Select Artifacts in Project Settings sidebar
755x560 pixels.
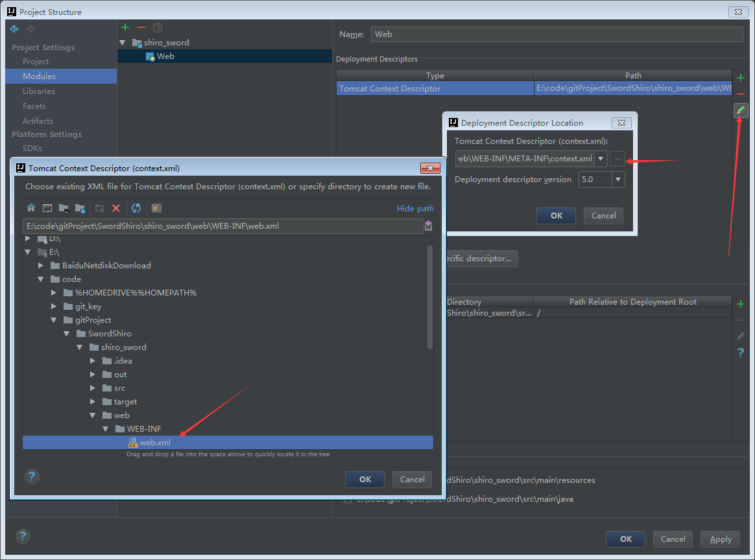tap(38, 121)
